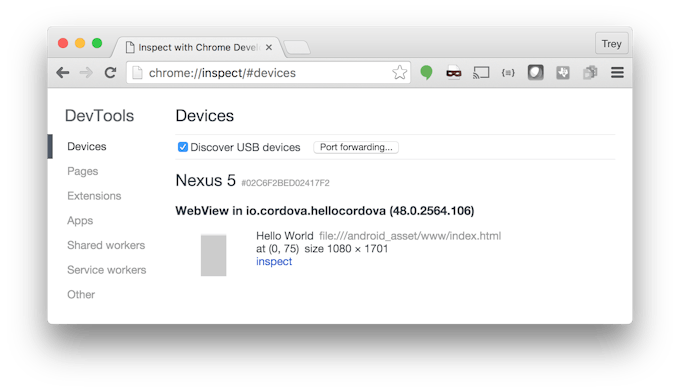This screenshot has width=680, height=392.
Task: Open Service workers section
Action: click(x=107, y=270)
